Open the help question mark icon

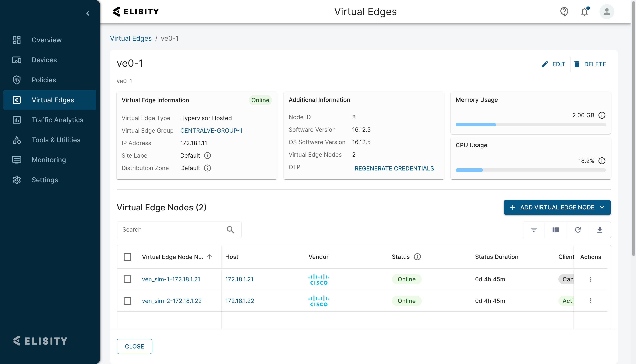pyautogui.click(x=564, y=12)
